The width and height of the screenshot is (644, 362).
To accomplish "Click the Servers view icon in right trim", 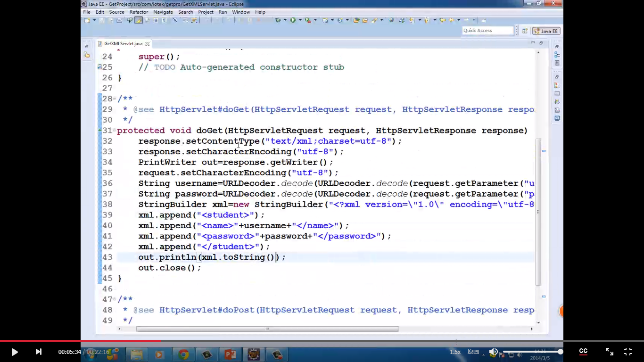I will (557, 101).
